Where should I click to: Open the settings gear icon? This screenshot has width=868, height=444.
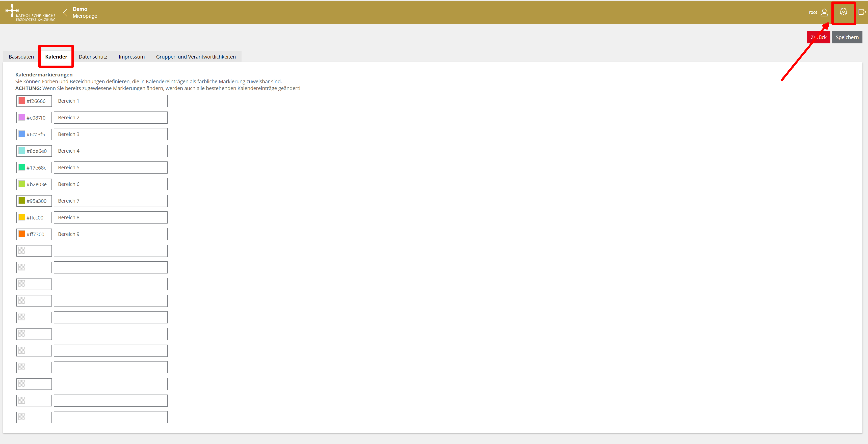point(843,12)
